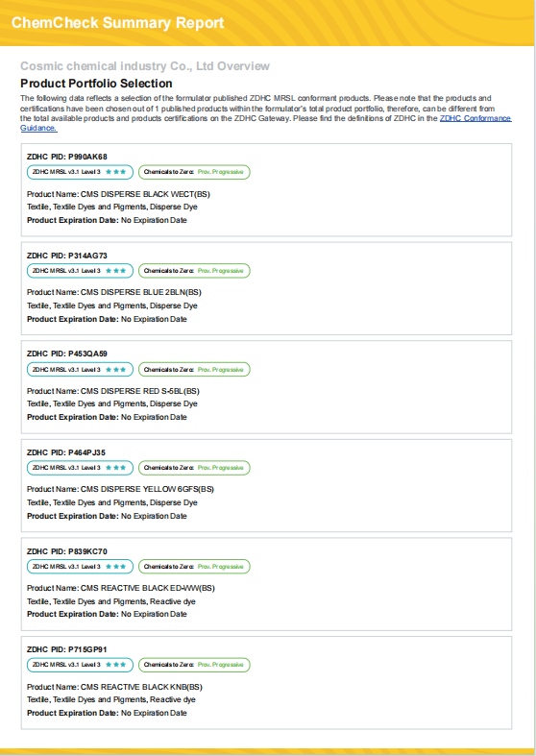Image resolution: width=536 pixels, height=756 pixels.
Task: Select product name CMS DISPERSE RED S-5BL(BS)
Action: 140,391
